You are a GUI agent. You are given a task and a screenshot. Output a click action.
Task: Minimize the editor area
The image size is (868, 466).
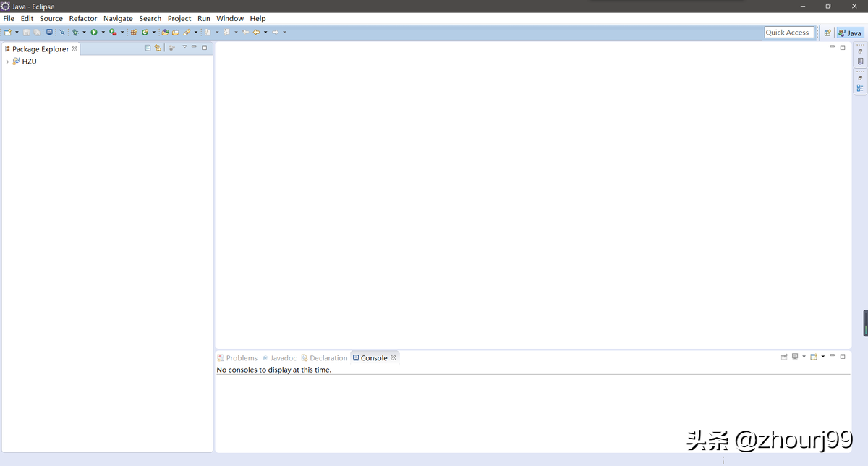832,47
